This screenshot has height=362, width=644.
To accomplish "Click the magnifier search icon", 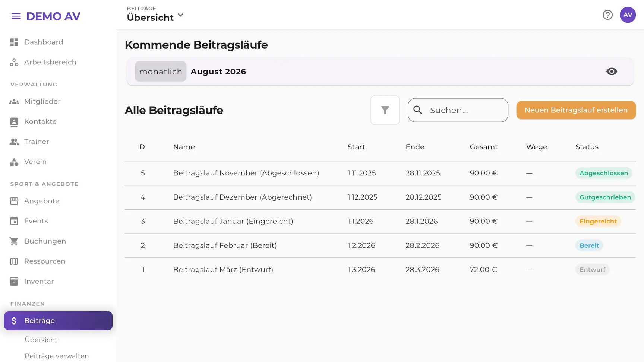I will [x=418, y=110].
